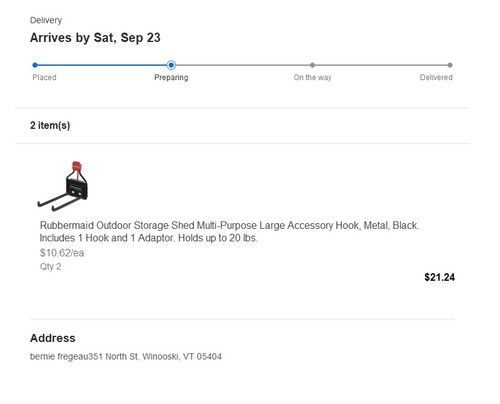This screenshot has height=404, width=500.
Task: Click the Arrives by Sat, Sep 23 heading
Action: coord(95,38)
